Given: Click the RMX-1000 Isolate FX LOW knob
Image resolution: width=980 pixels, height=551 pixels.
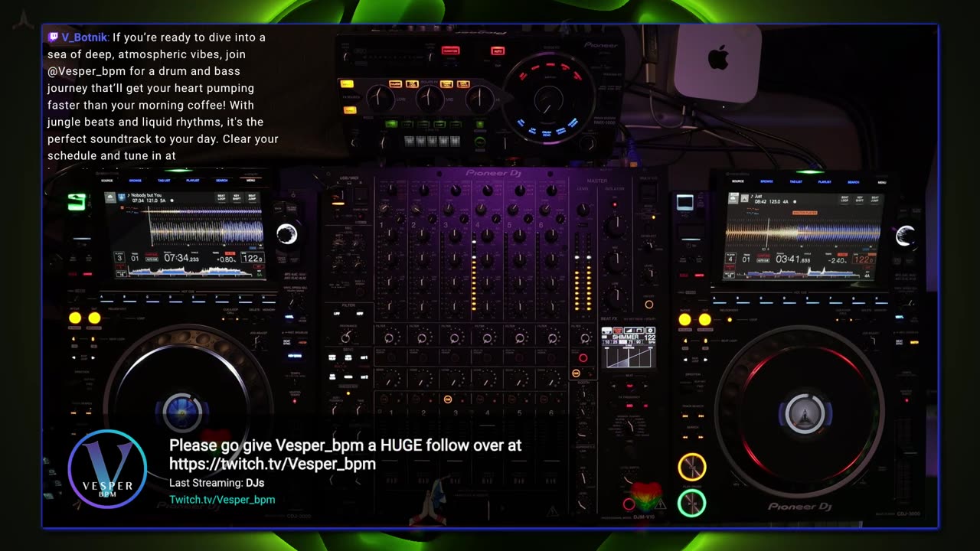Looking at the screenshot, I should pyautogui.click(x=380, y=98).
